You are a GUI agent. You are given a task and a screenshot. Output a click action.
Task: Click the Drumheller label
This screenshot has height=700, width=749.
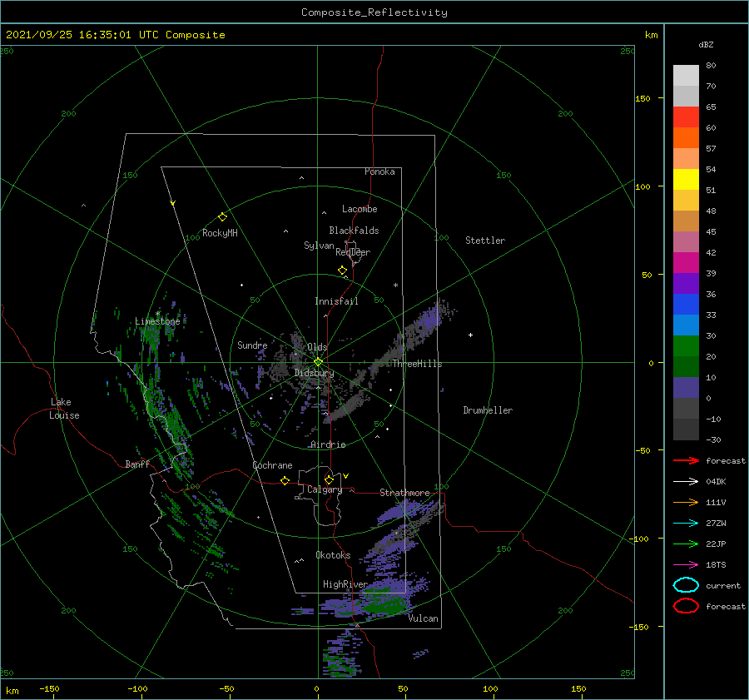coord(488,410)
